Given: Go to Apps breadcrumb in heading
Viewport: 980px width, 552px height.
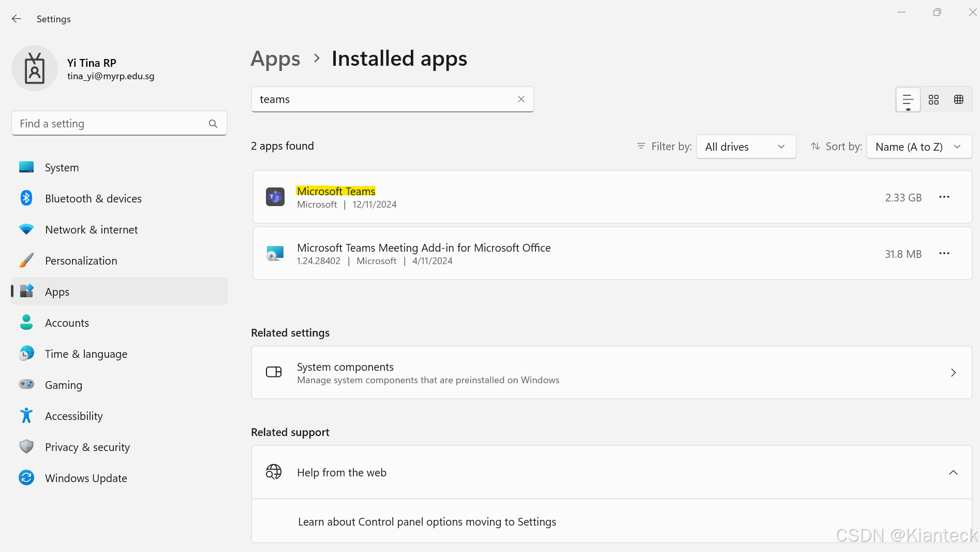Looking at the screenshot, I should 275,59.
